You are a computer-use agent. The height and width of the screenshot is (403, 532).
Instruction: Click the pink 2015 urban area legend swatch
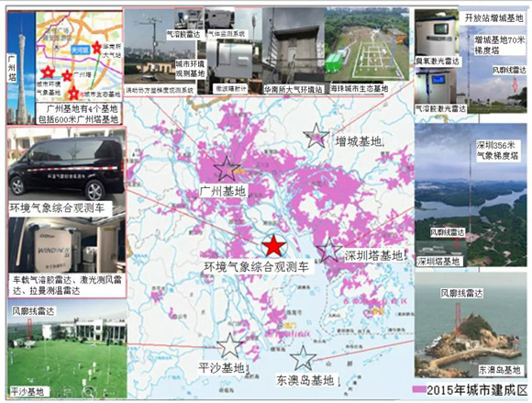click(419, 390)
